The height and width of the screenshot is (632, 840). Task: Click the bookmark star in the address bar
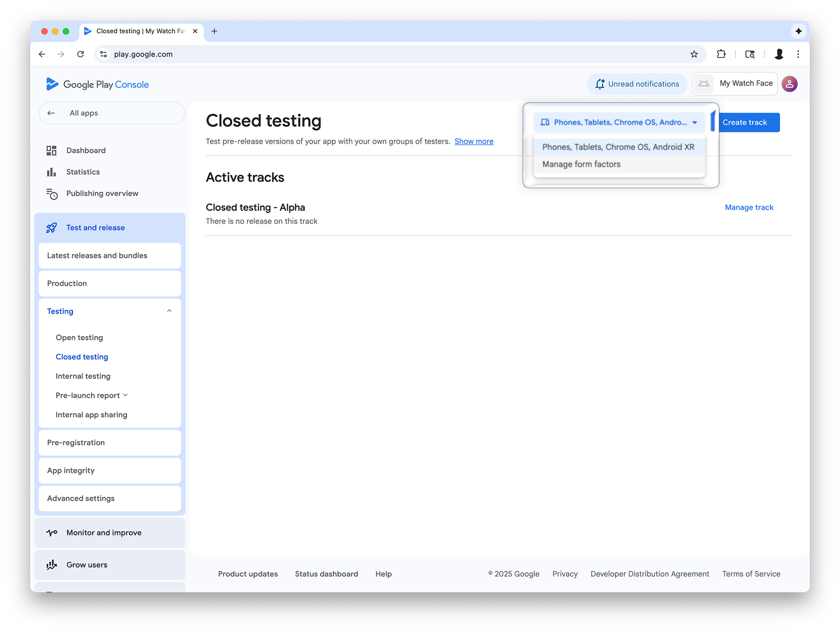pyautogui.click(x=694, y=54)
